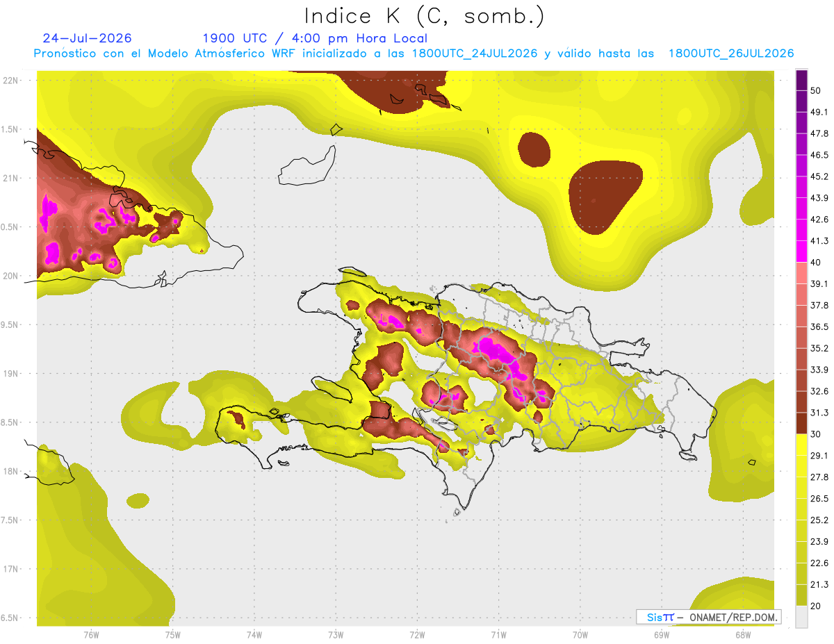834x644 pixels.
Task: Click the light gray colorbar swatch below 20
Action: tap(801, 617)
